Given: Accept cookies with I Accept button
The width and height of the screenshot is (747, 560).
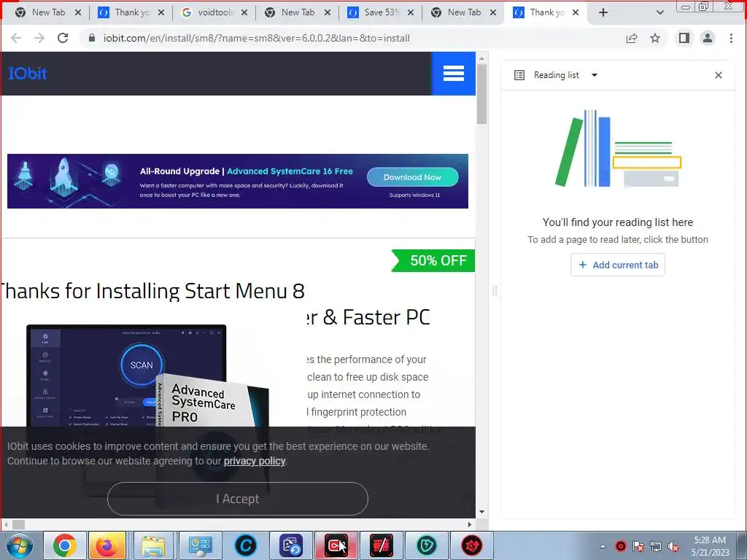Looking at the screenshot, I should click(x=238, y=499).
